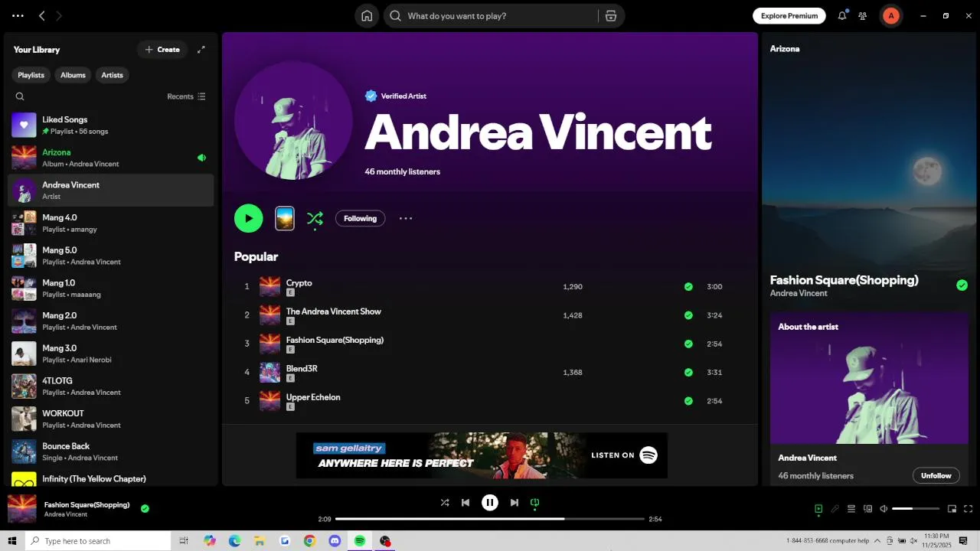Open Connect to a device icon
This screenshot has height=551, width=980.
(x=867, y=509)
